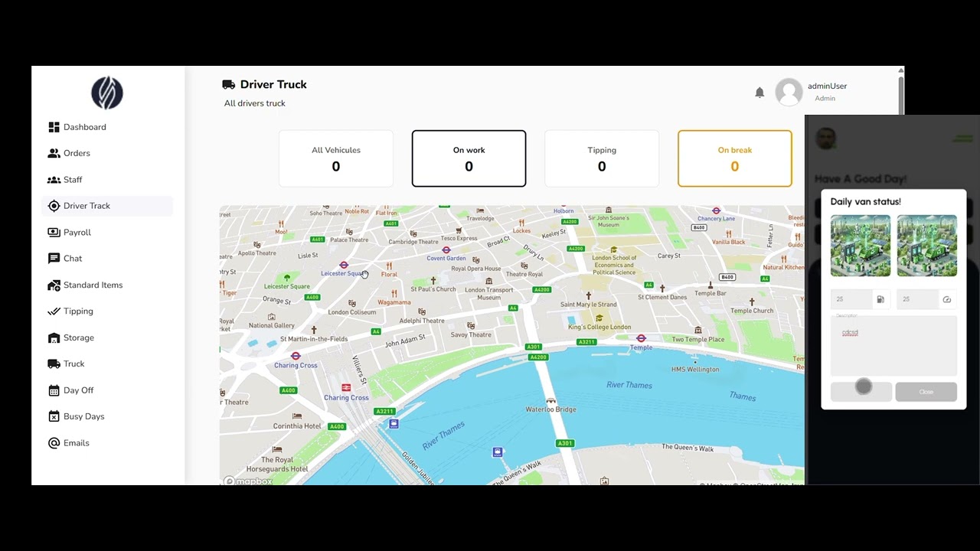980x551 pixels.
Task: Open the Emails page
Action: click(x=107, y=443)
